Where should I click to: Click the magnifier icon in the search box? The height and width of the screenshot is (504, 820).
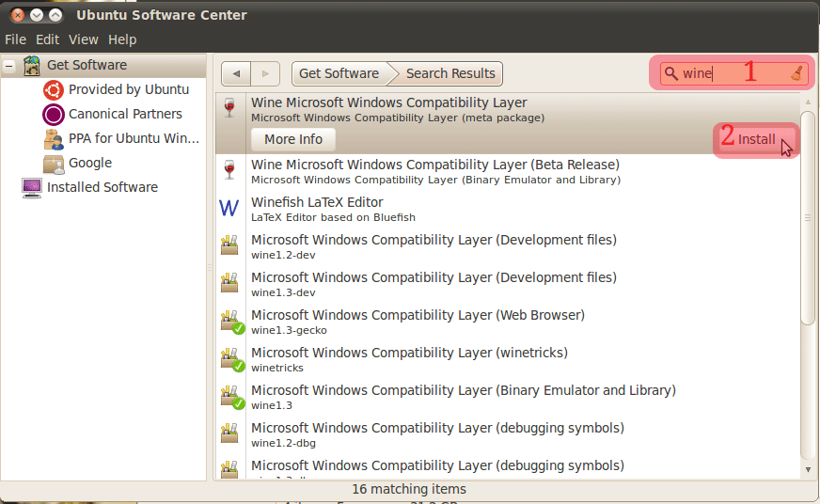(671, 73)
